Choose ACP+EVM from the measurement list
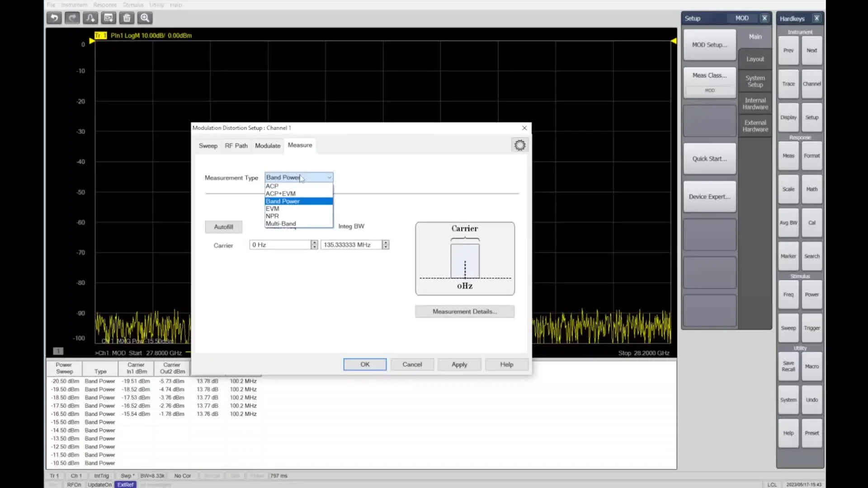868x488 pixels. click(x=299, y=193)
